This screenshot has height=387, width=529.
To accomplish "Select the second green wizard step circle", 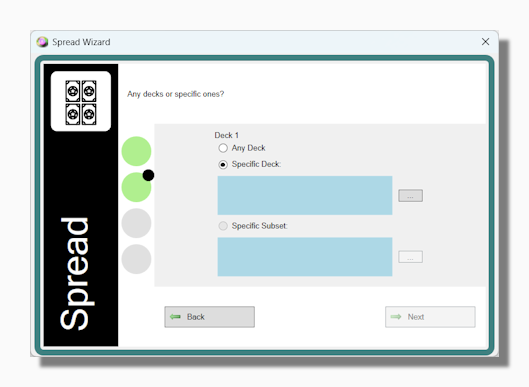I will pyautogui.click(x=136, y=187).
